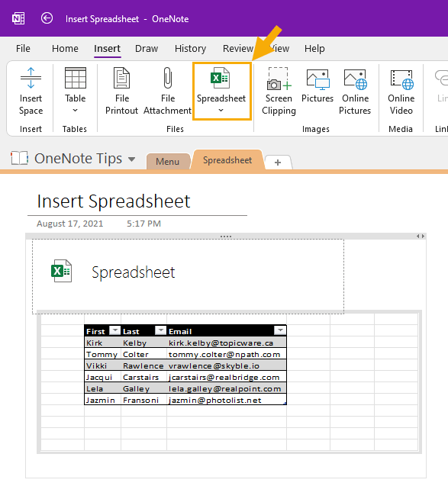Click the cell jazmin@photolist.net
Image resolution: width=448 pixels, height=499 pixels.
pos(227,400)
